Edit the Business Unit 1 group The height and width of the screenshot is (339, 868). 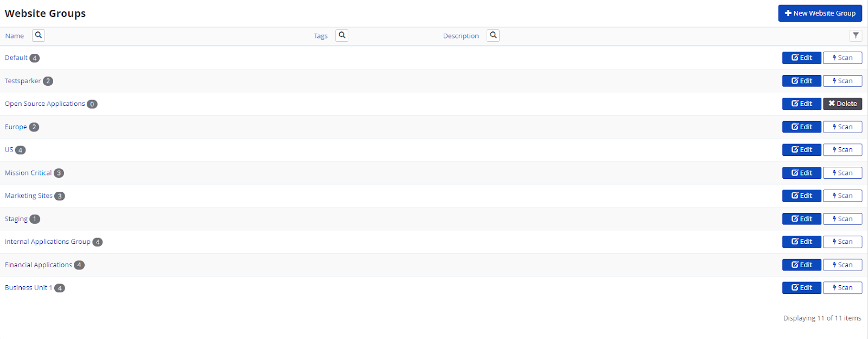pos(802,288)
